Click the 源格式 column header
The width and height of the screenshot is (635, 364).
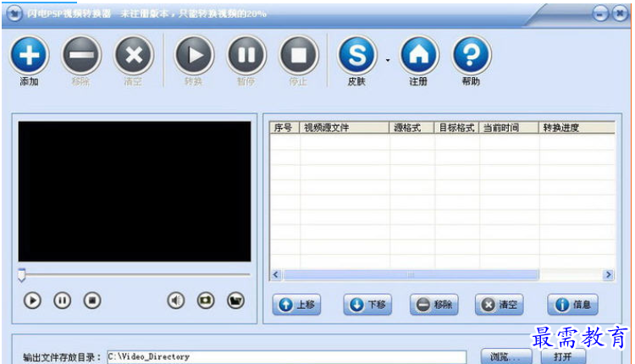(x=411, y=128)
